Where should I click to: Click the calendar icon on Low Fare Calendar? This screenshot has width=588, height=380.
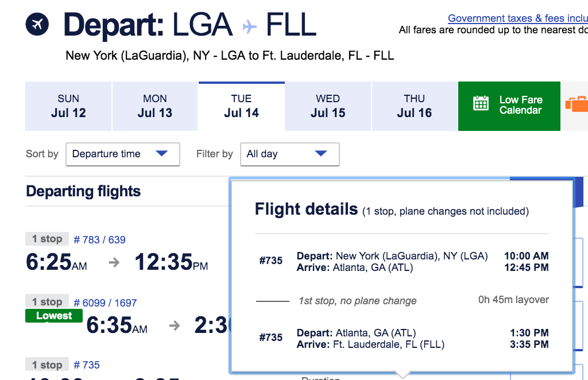[481, 104]
